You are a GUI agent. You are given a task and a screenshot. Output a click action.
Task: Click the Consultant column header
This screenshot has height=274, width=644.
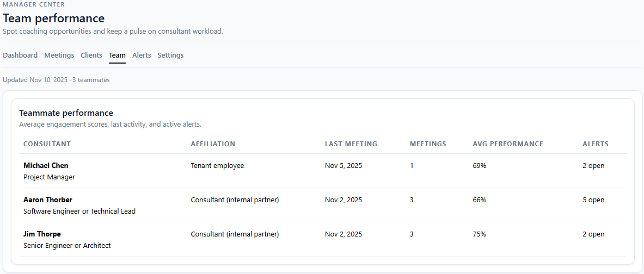click(x=47, y=144)
